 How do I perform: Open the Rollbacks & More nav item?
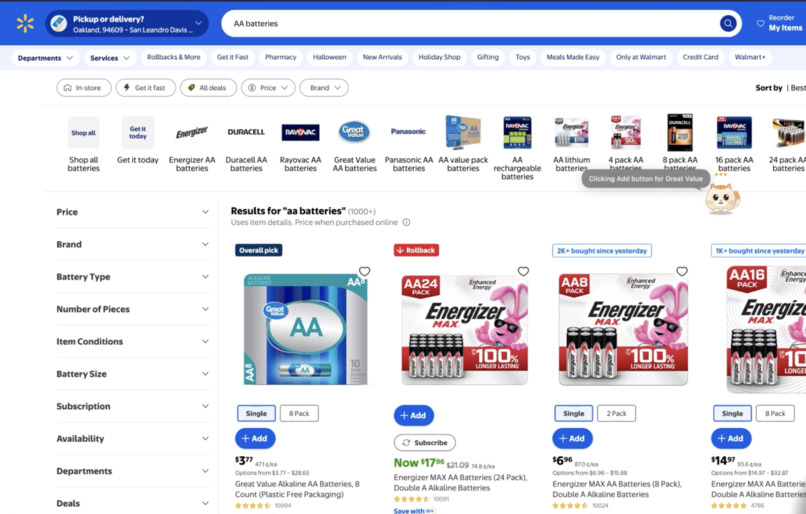[174, 57]
